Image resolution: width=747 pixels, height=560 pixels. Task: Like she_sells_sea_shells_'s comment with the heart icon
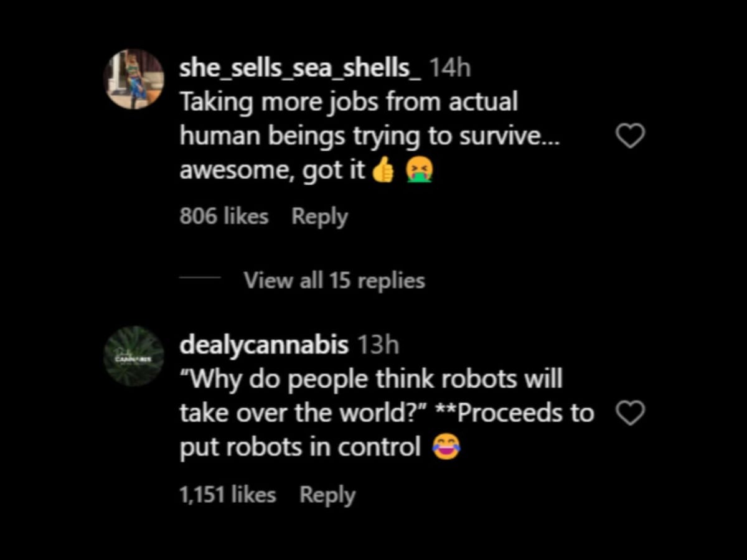tap(631, 135)
